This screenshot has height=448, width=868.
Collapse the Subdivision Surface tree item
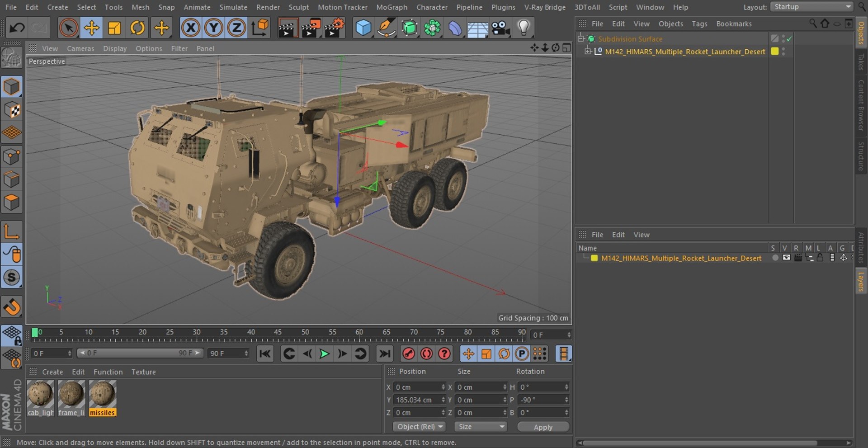coord(581,39)
